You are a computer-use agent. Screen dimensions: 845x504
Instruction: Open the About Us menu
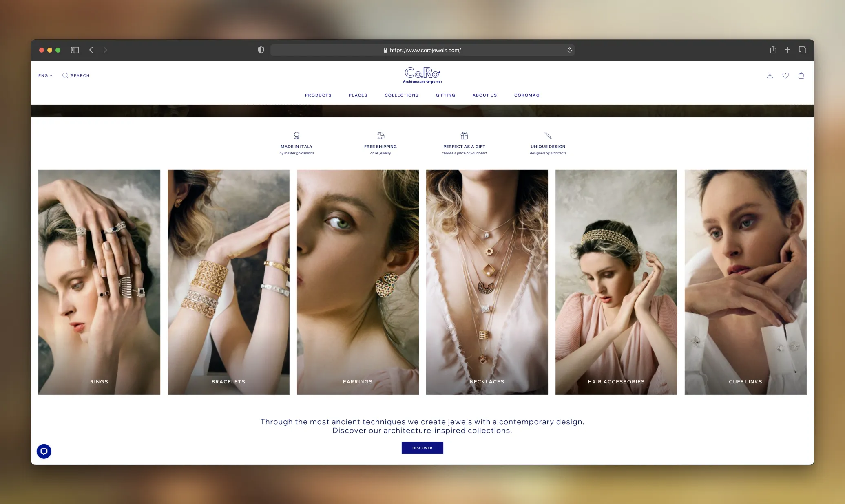click(x=485, y=95)
